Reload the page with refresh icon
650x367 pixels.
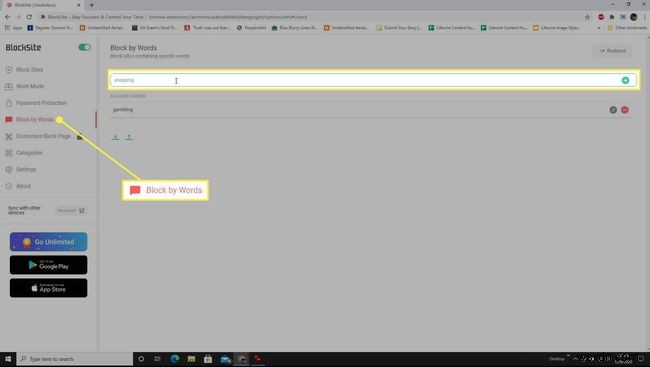tap(29, 17)
